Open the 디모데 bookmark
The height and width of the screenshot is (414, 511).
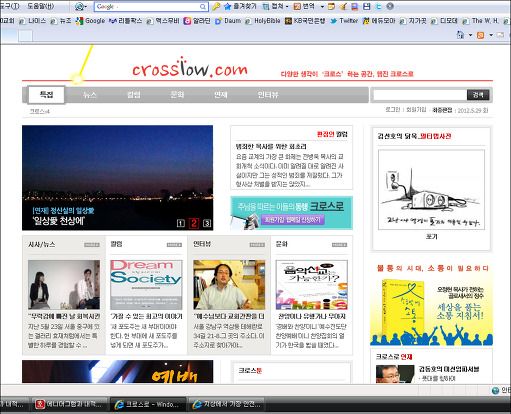[444, 21]
